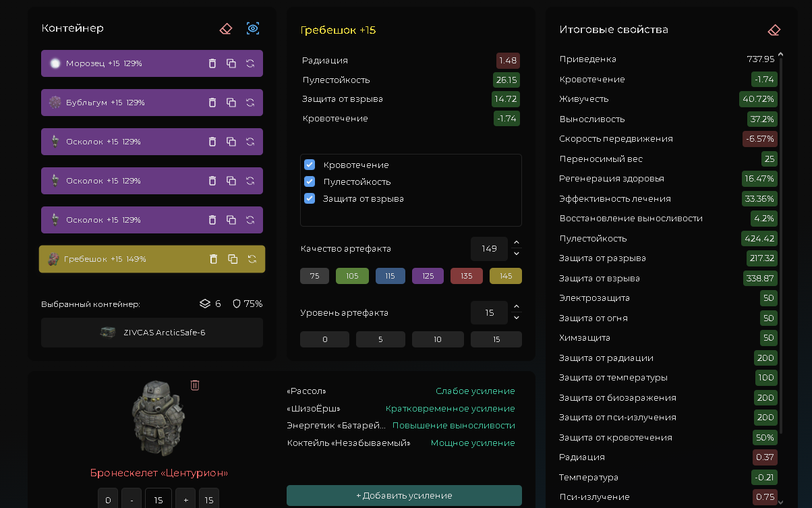Delete the Морозец +15 artifact row
812x508 pixels.
(212, 63)
